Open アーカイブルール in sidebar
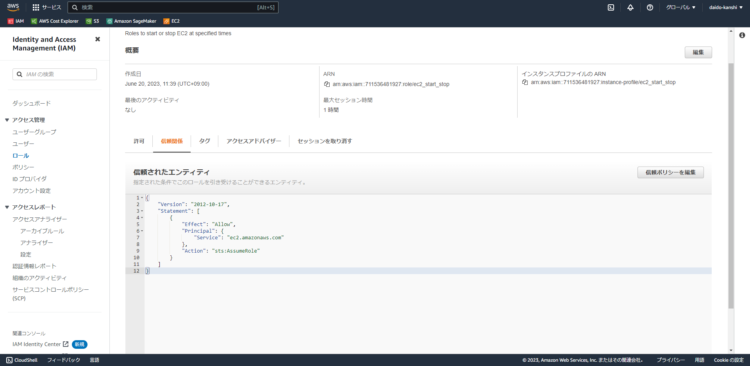Screen dimensions: 750x366 pos(42,231)
